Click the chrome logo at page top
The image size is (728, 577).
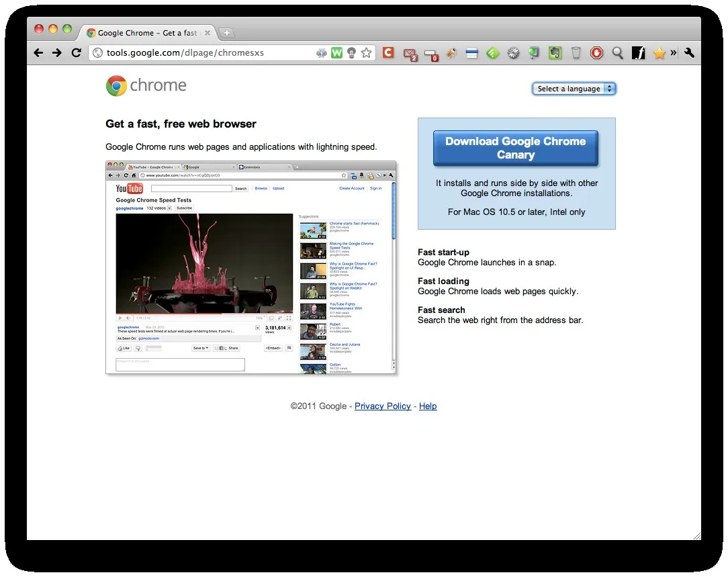pyautogui.click(x=146, y=86)
